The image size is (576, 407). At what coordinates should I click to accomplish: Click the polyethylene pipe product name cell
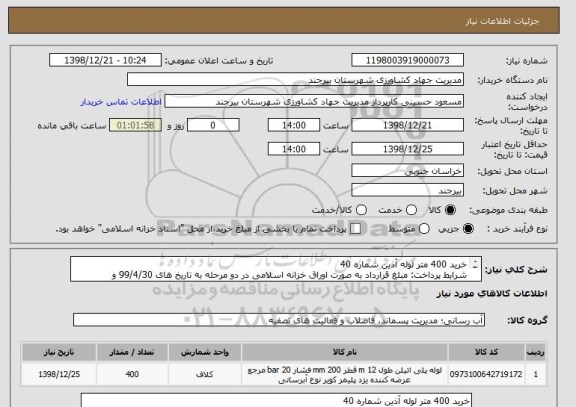click(x=345, y=374)
